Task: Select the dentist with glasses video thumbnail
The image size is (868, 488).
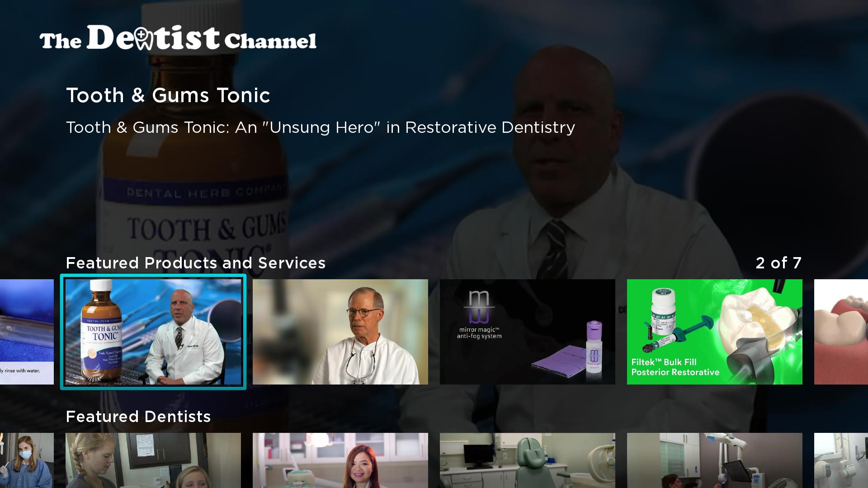Action: 340,332
